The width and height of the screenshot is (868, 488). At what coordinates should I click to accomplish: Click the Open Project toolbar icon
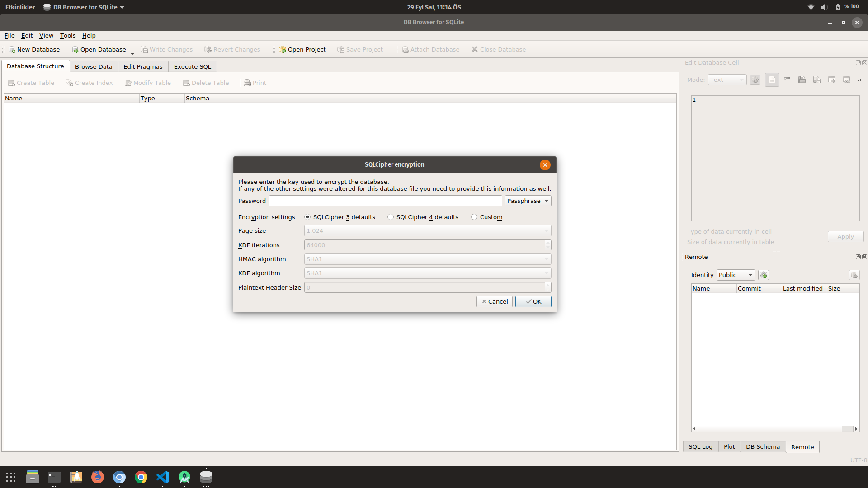(283, 50)
